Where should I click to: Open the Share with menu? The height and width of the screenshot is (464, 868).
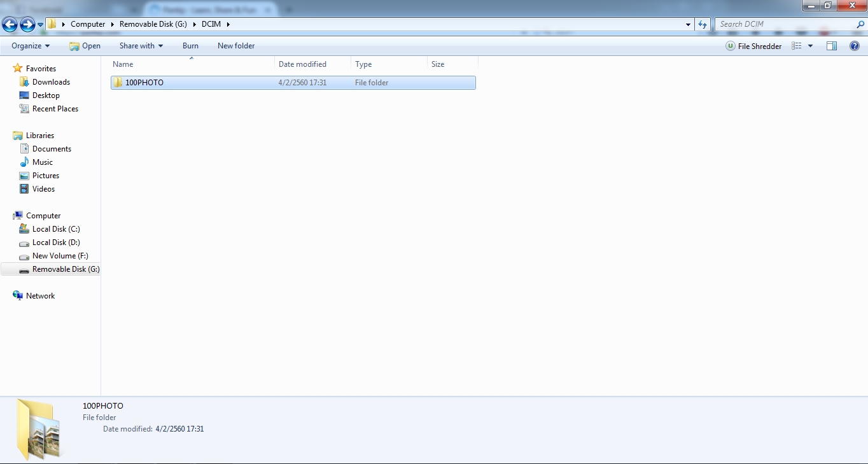pyautogui.click(x=141, y=46)
